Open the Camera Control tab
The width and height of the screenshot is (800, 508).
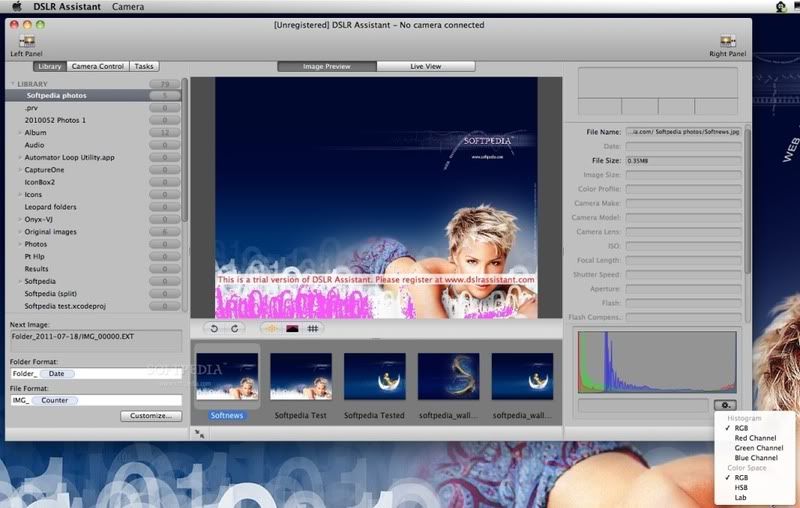98,66
